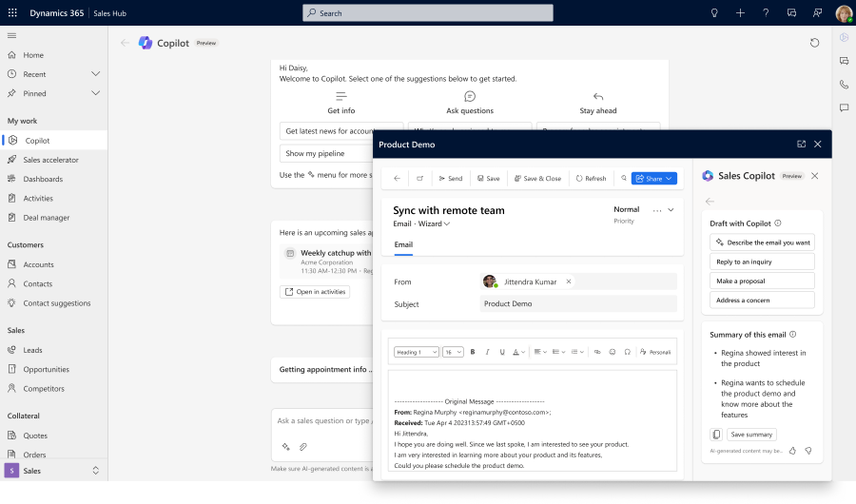Open the font color picker
This screenshot has height=504, width=856.
tap(517, 352)
